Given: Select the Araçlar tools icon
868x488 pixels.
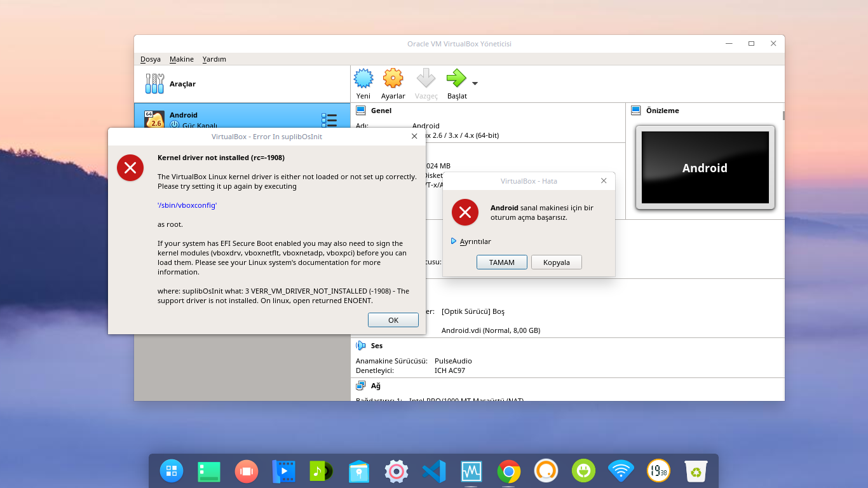Looking at the screenshot, I should pos(154,84).
